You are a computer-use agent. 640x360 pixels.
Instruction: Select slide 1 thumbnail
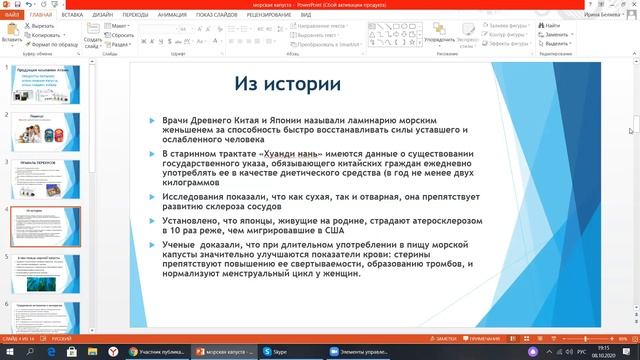click(45, 84)
